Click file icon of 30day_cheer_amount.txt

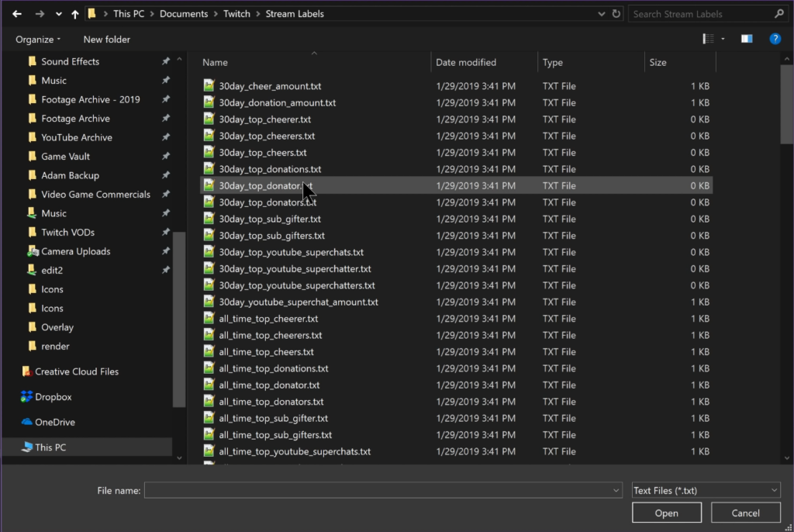[x=209, y=85]
